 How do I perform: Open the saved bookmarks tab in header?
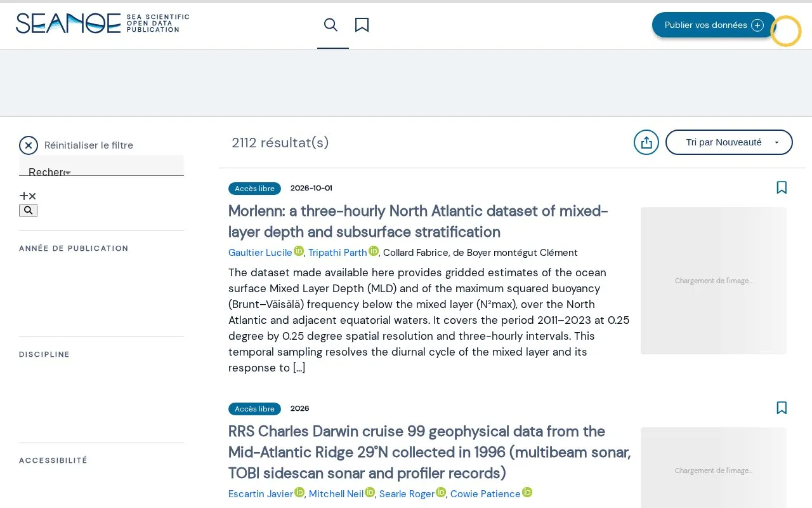pyautogui.click(x=362, y=25)
